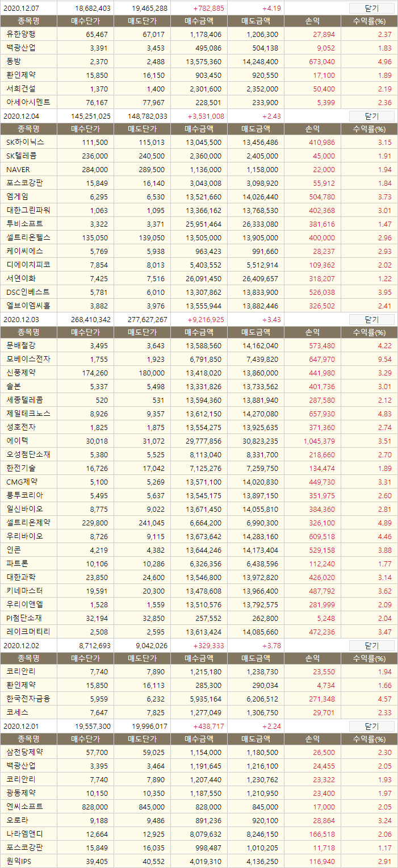The width and height of the screenshot is (398, 868).
Task: Click the 1,045,379 profit value for 에이텍
Action: [x=320, y=441]
